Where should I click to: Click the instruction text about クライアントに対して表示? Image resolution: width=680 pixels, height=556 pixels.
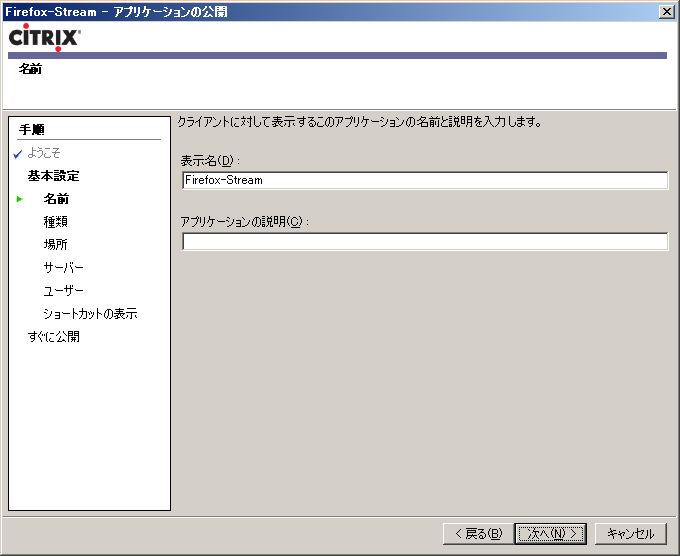(x=360, y=122)
